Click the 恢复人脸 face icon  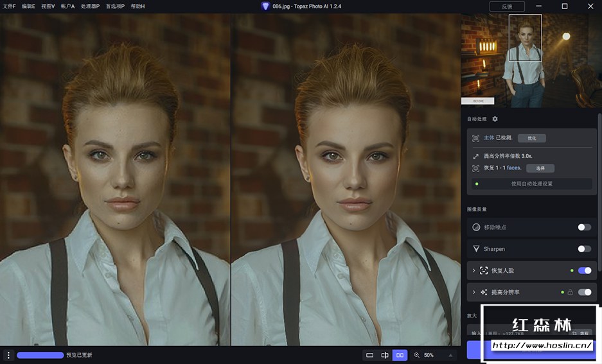coord(484,270)
